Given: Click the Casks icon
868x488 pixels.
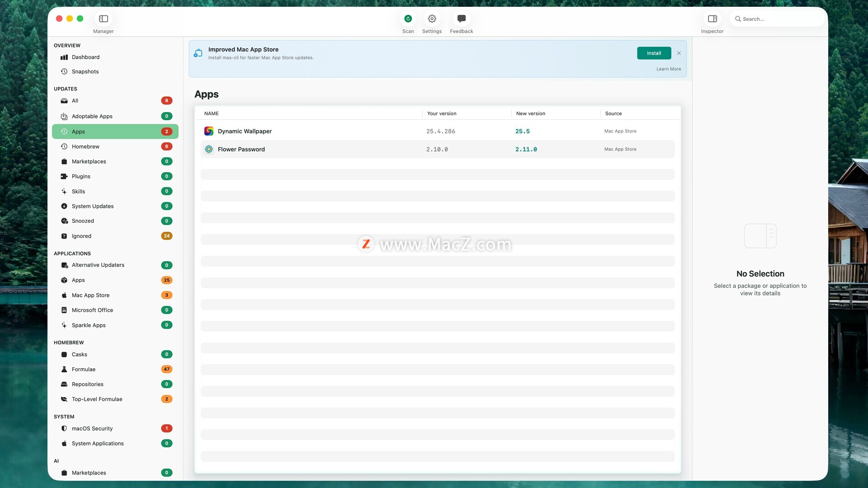Looking at the screenshot, I should [64, 354].
